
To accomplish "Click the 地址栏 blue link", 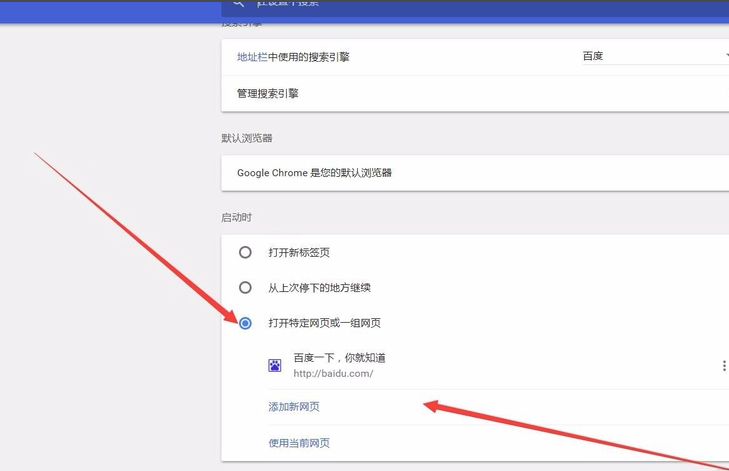I will click(x=252, y=57).
